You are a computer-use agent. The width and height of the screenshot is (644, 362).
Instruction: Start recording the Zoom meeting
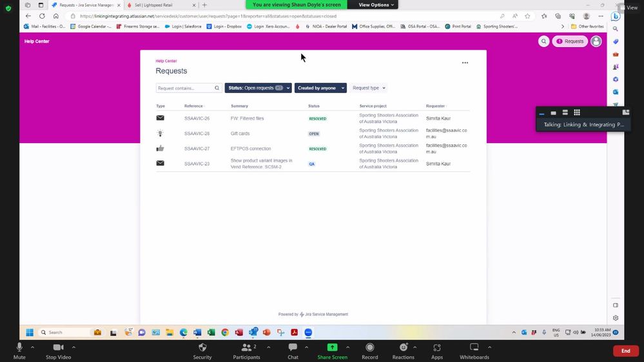[x=369, y=351]
